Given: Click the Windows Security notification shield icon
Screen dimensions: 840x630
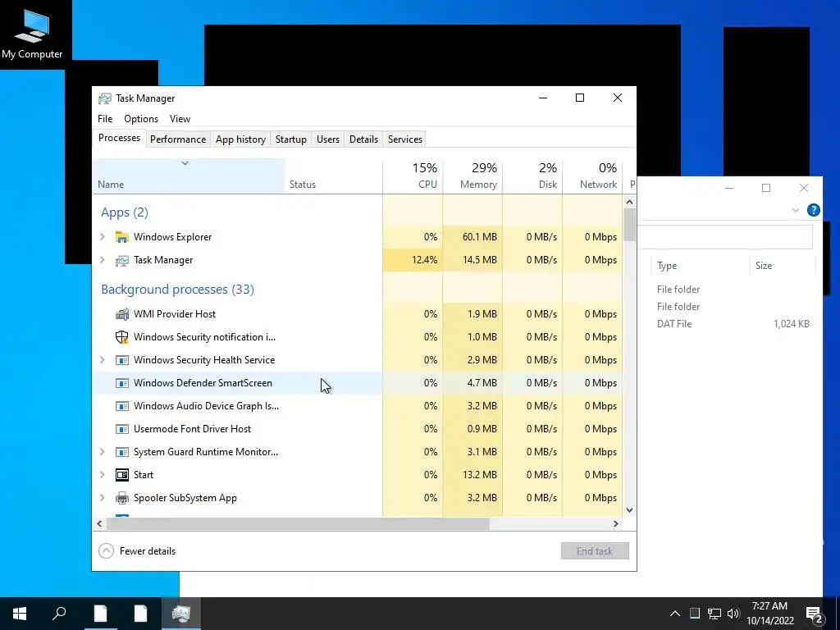Looking at the screenshot, I should pos(122,337).
